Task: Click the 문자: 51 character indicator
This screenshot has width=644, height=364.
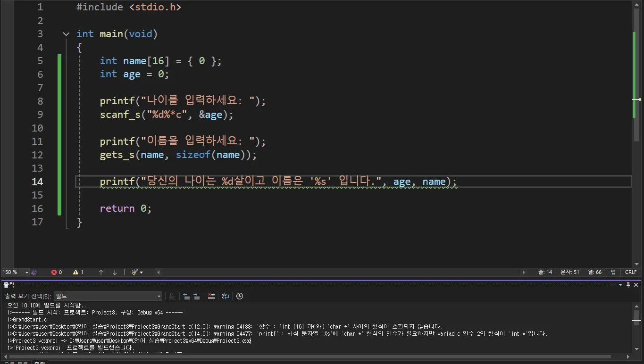Action: (x=569, y=272)
